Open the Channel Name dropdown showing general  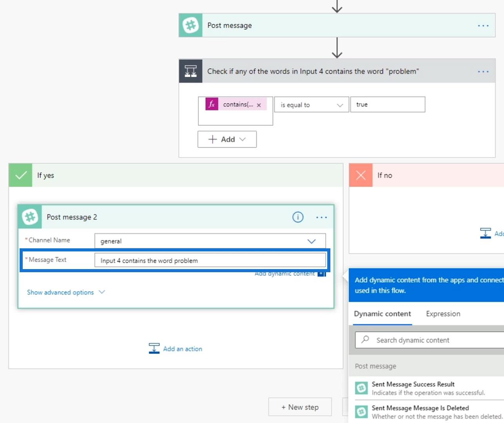[210, 241]
